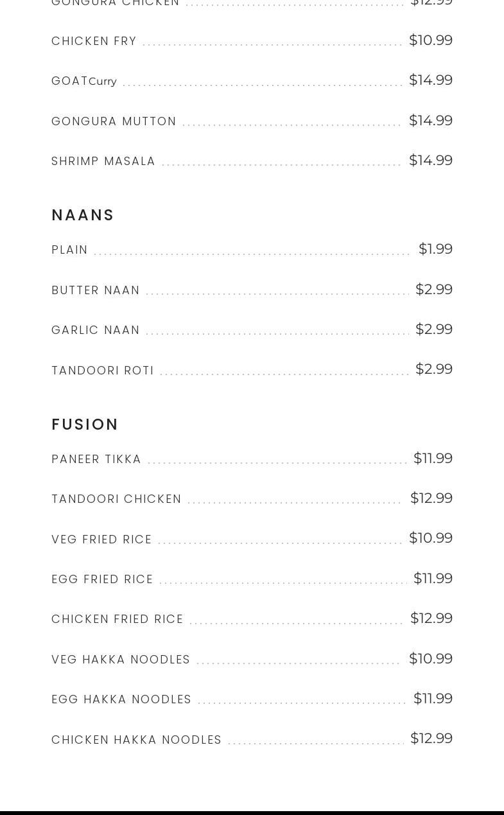The image size is (504, 815).
Task: Select the Plain naan item
Action: point(69,250)
